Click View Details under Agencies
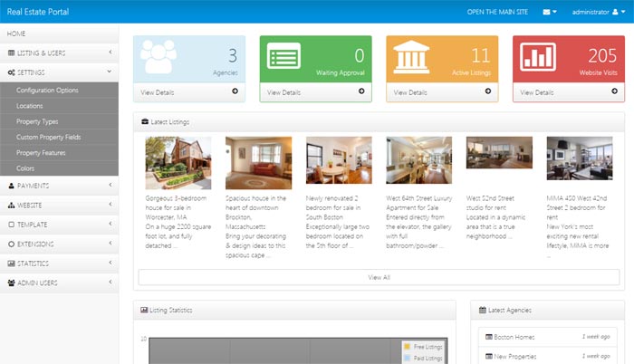The image size is (634, 364). [158, 92]
